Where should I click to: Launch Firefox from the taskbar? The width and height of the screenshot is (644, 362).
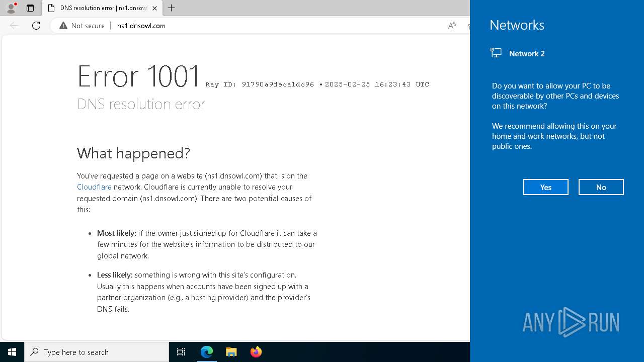[256, 352]
